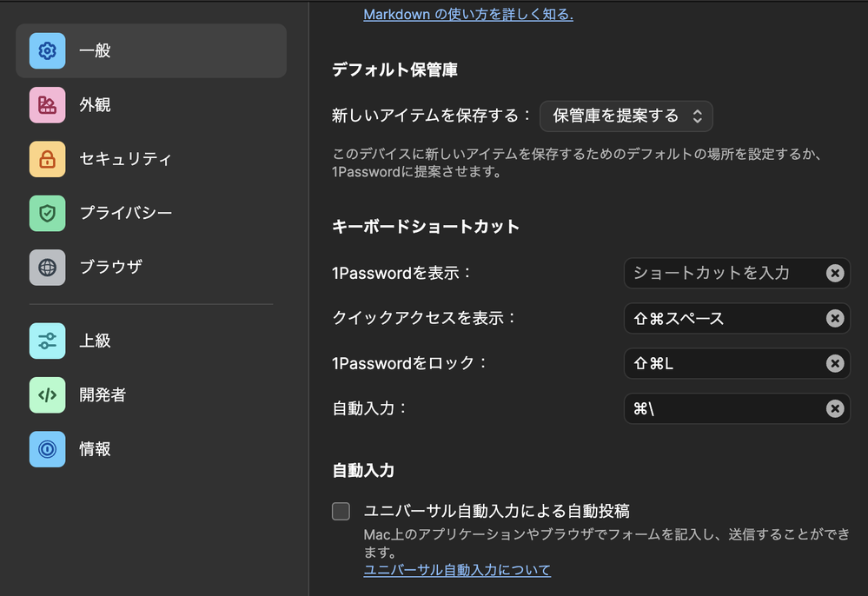
Task: Open the ユニバーサル自動入力について link
Action: point(456,570)
